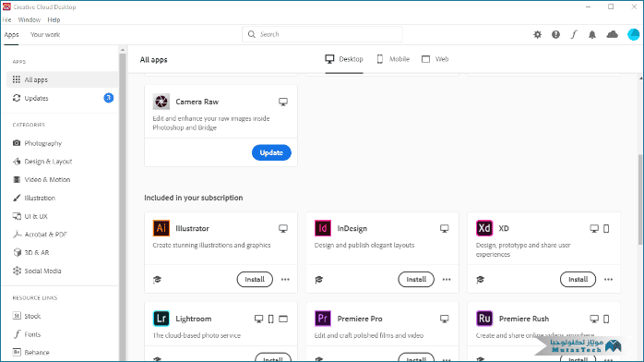
Task: Click the XD app icon
Action: [x=484, y=228]
